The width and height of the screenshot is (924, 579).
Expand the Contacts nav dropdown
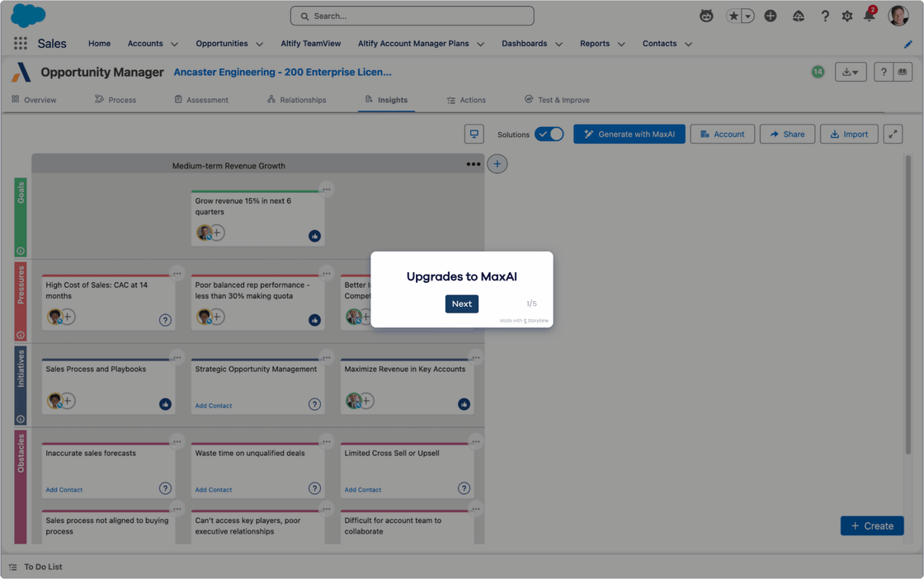688,45
